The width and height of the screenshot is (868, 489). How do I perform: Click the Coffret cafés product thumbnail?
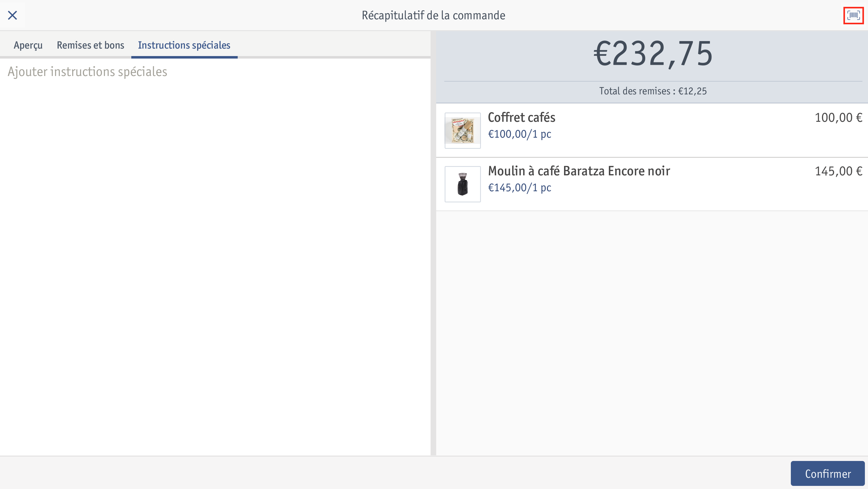tap(463, 131)
